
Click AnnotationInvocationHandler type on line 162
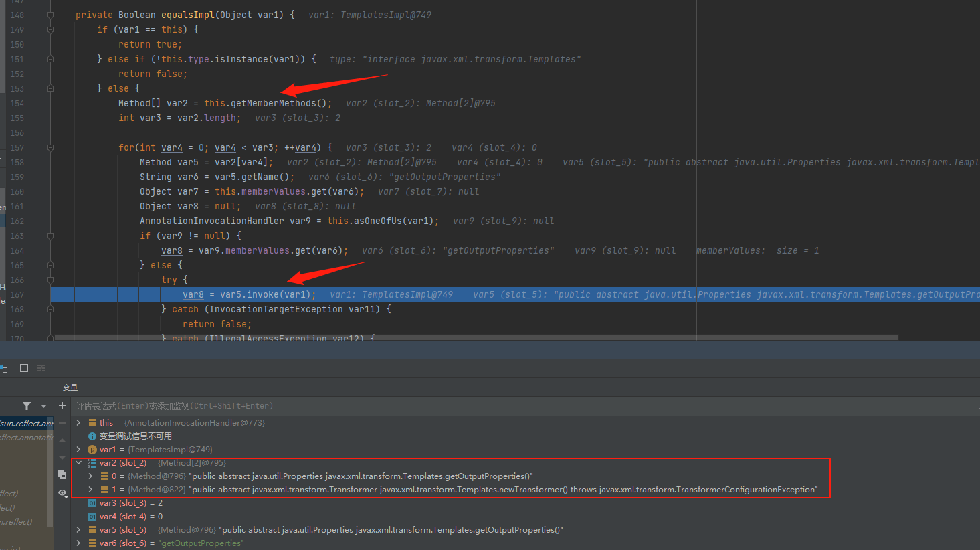[x=212, y=221]
